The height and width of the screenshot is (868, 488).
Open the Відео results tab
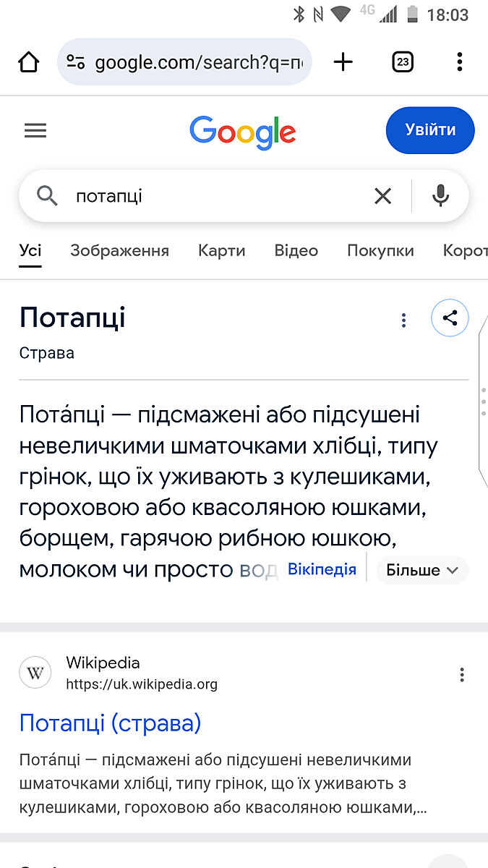296,251
